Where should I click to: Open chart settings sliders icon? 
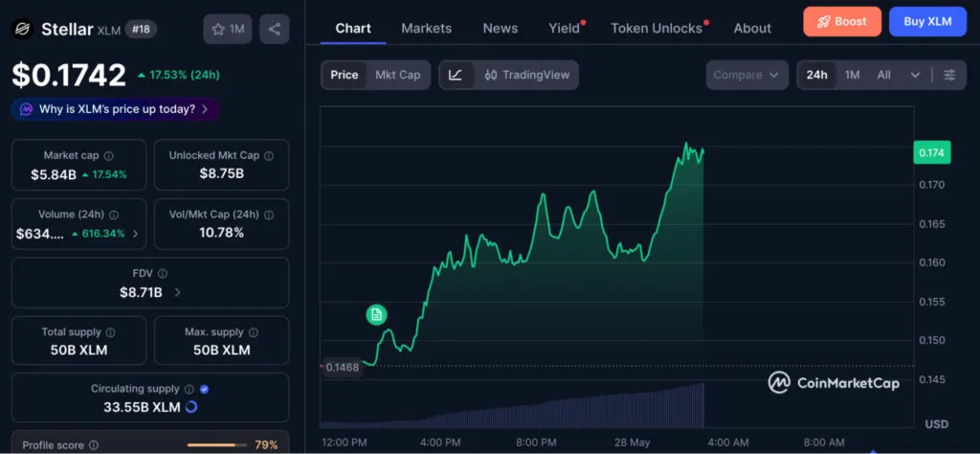point(949,75)
